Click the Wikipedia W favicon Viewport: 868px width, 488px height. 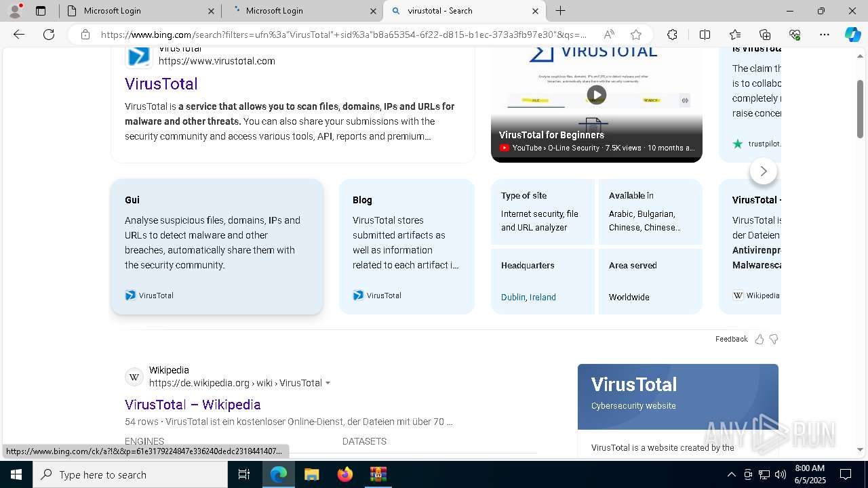[134, 377]
